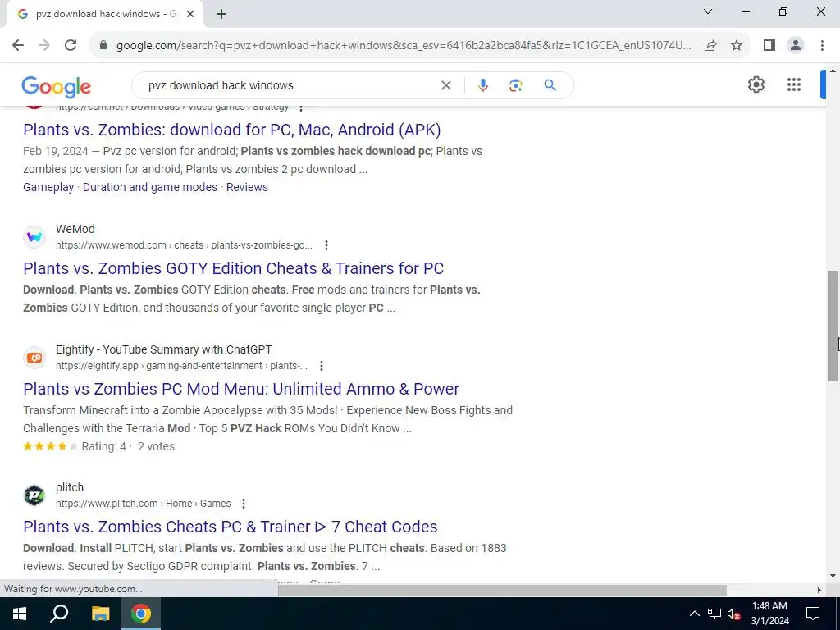Click the scroll-right arrow of horizontal scrollbar
The width and height of the screenshot is (840, 630).
pos(819,590)
